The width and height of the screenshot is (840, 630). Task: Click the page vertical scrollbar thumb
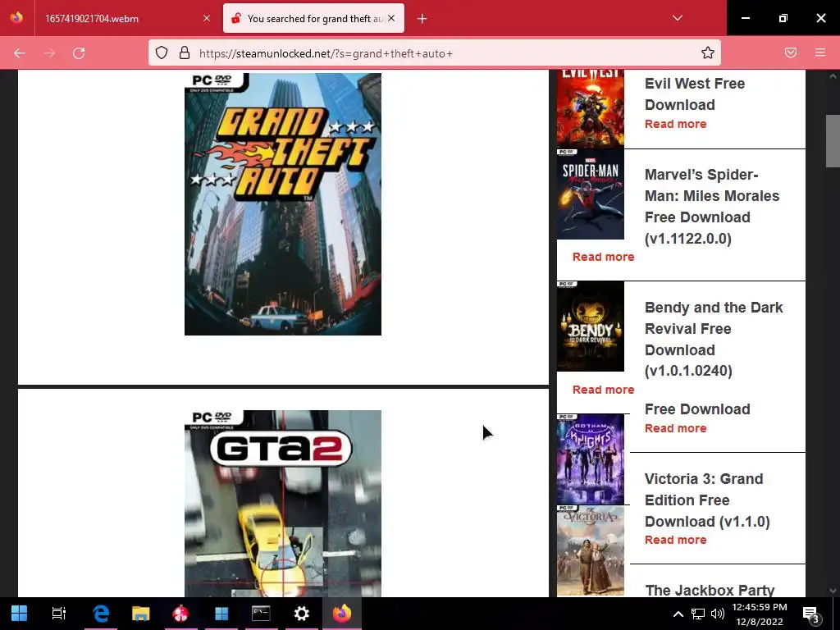click(833, 141)
